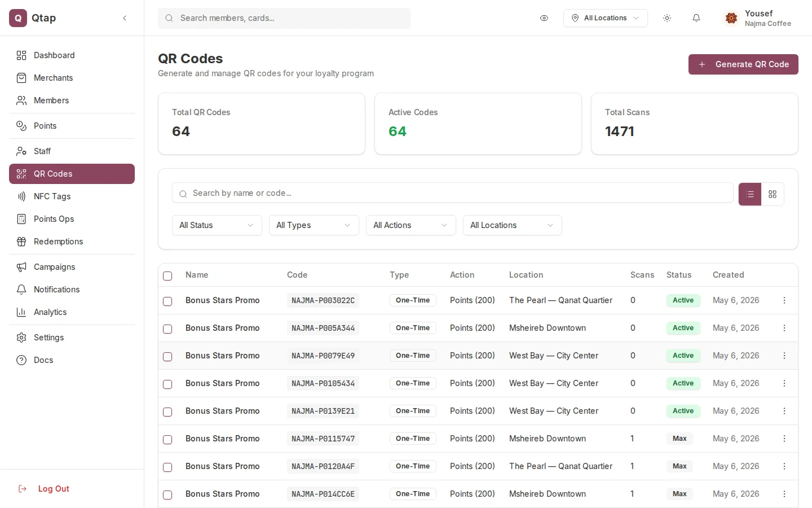Check the row NAJMA-P003022C
This screenshot has height=508, width=812.
(x=167, y=301)
